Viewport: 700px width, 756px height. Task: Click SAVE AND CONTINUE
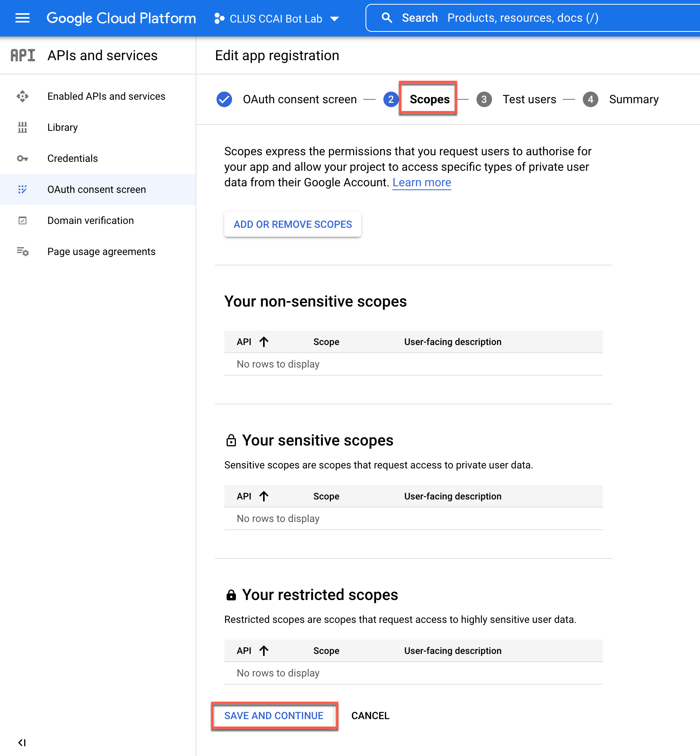274,716
